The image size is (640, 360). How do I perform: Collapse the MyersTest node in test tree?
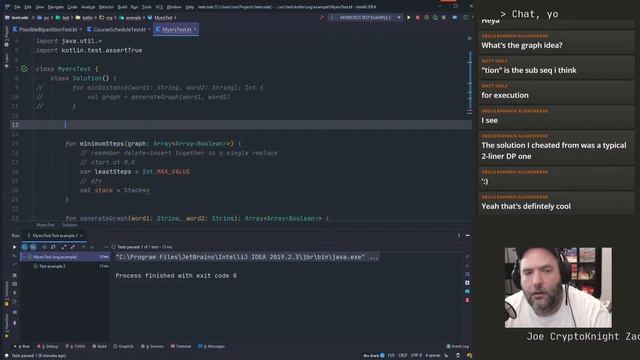[24, 257]
